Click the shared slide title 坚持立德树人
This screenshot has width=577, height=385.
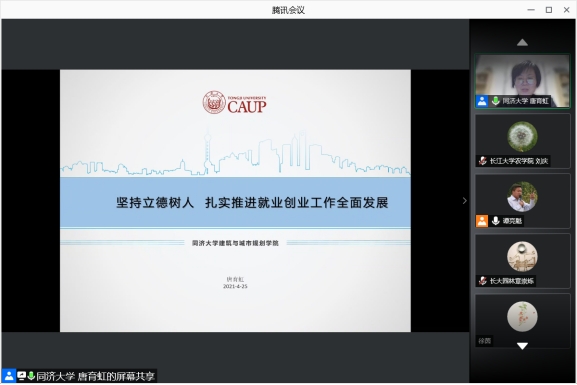click(x=155, y=202)
